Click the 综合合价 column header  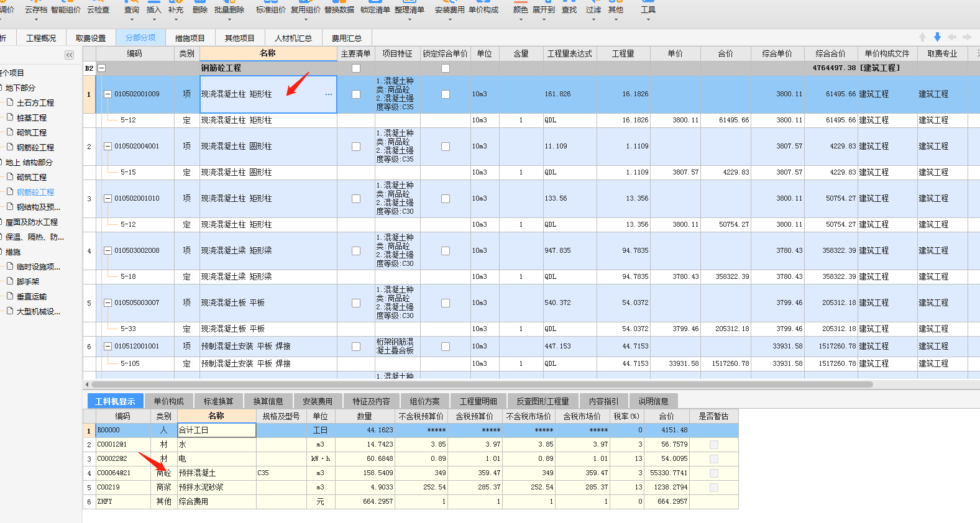tap(830, 53)
